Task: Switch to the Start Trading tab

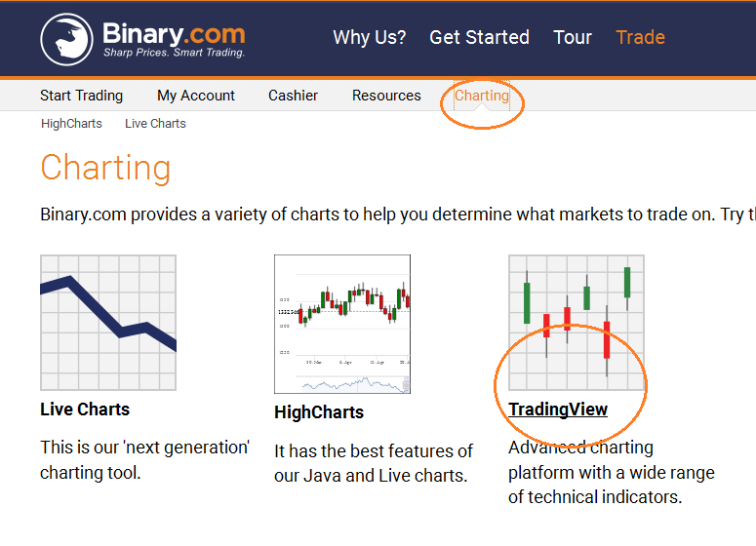Action: coord(82,96)
